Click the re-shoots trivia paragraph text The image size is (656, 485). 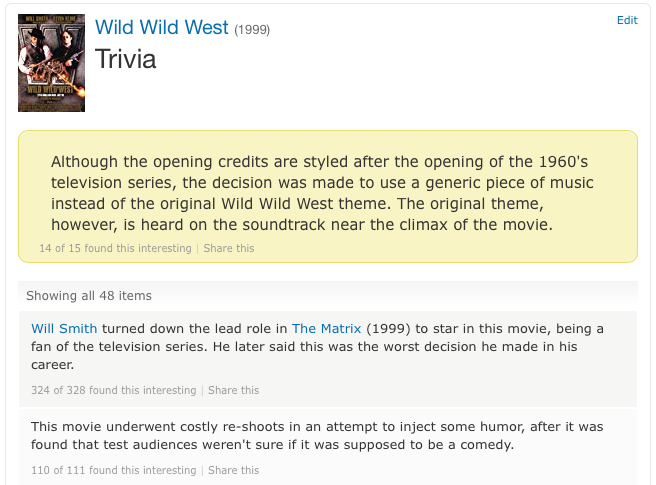click(x=317, y=436)
